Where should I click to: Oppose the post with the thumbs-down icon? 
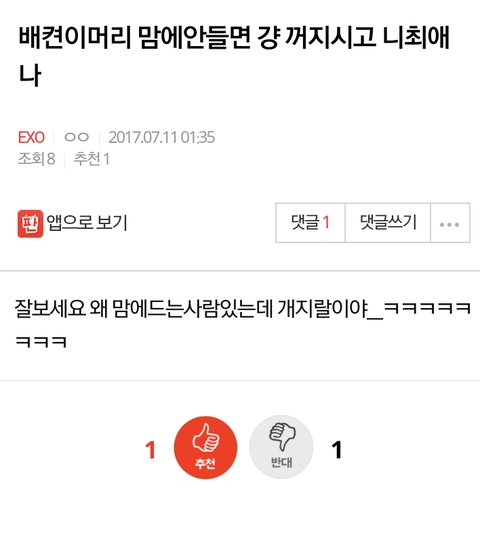tap(281, 447)
